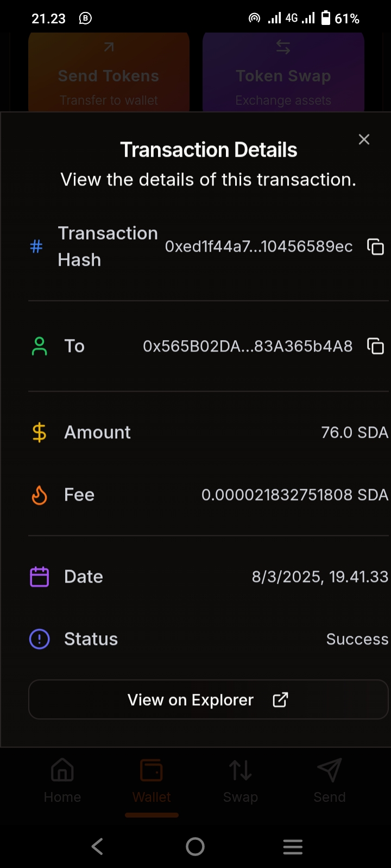Image resolution: width=391 pixels, height=868 pixels.
Task: Copy the recipient To address
Action: click(x=375, y=346)
